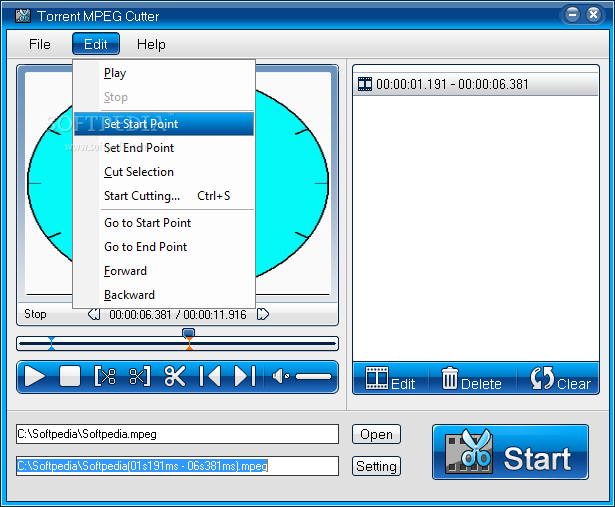Select Go to Start Point menu item
Image resolution: width=615 pixels, height=507 pixels.
(164, 223)
